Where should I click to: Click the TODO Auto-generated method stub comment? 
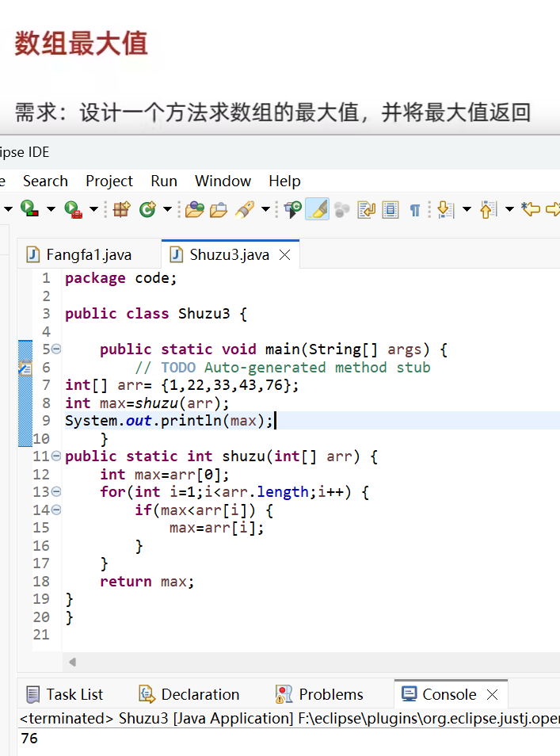point(283,368)
